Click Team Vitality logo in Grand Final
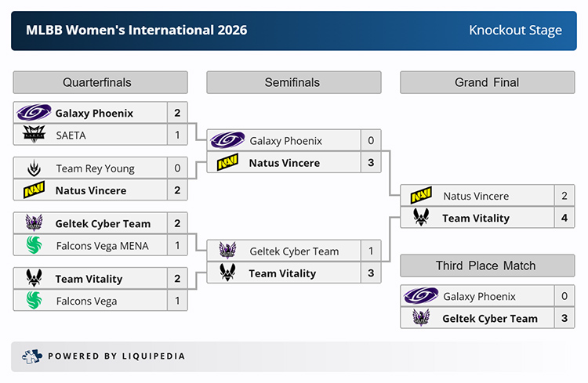Viewport: 588px width, 383px height. (x=421, y=218)
